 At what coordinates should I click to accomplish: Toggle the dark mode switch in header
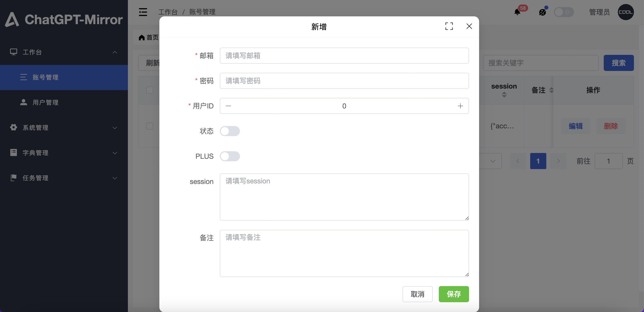coord(564,12)
